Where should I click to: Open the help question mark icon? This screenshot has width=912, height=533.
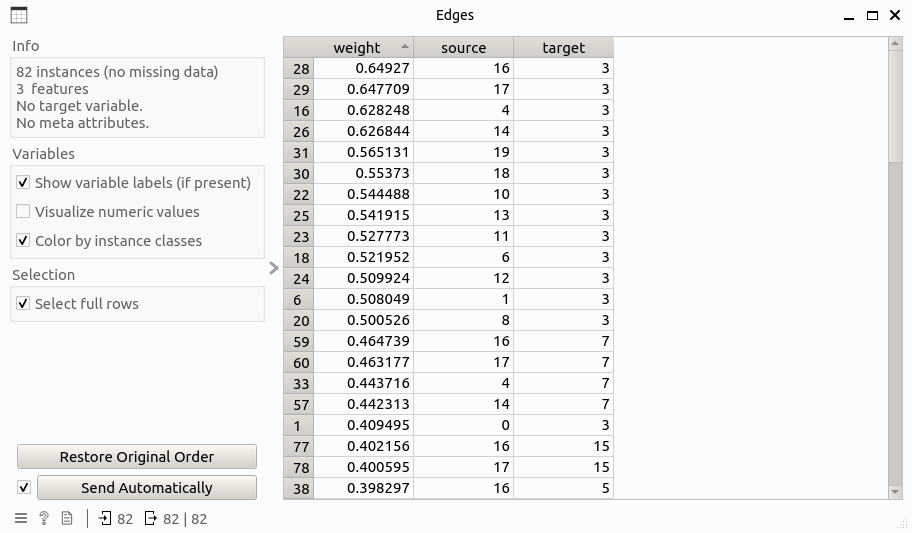(x=44, y=518)
